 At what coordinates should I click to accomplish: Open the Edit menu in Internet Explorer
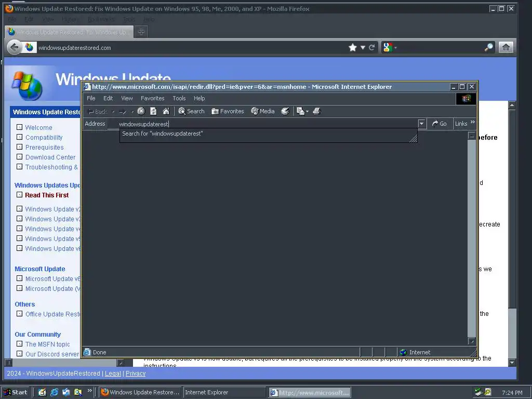point(108,98)
